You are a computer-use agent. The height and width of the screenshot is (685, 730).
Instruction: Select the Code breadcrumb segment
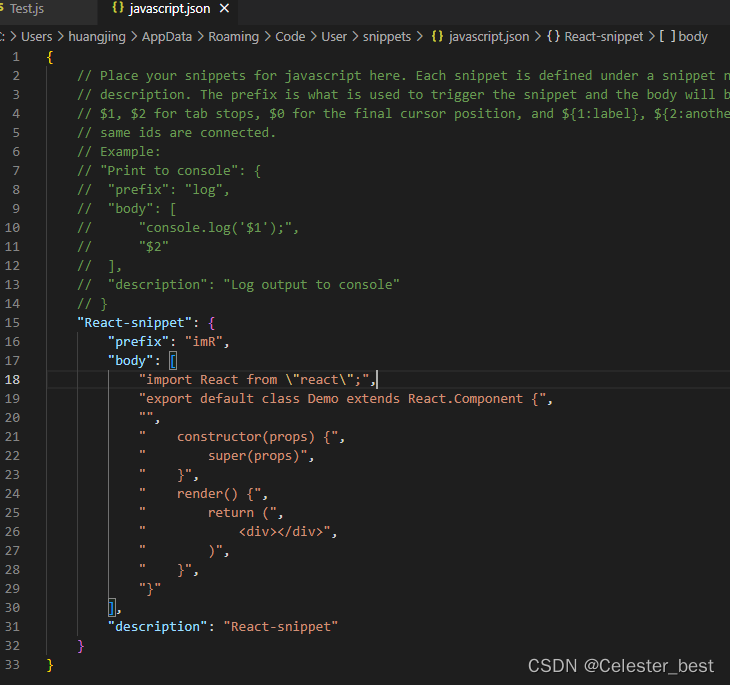tap(290, 36)
